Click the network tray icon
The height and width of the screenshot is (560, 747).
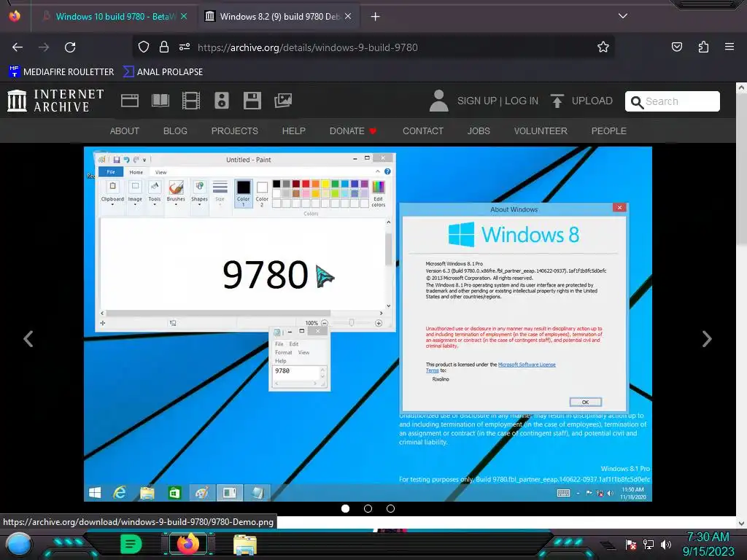click(x=649, y=544)
